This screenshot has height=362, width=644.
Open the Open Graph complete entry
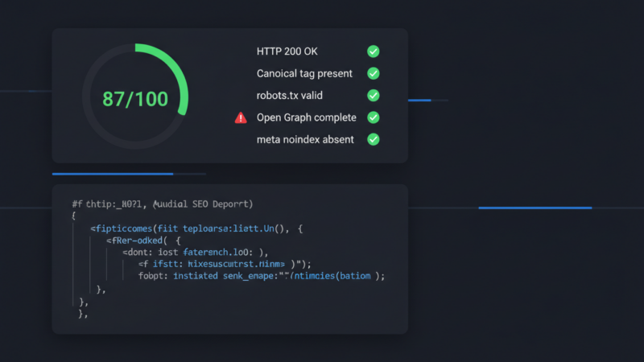(x=306, y=117)
